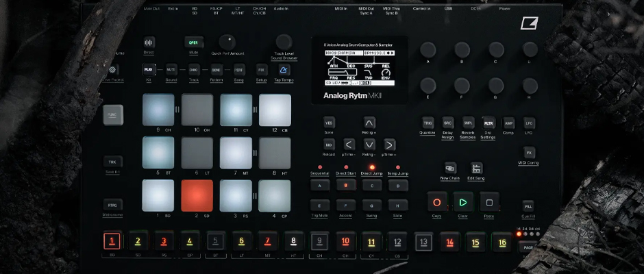Toggle sequencer step 1 trig key
This screenshot has width=644, height=274.
112,241
